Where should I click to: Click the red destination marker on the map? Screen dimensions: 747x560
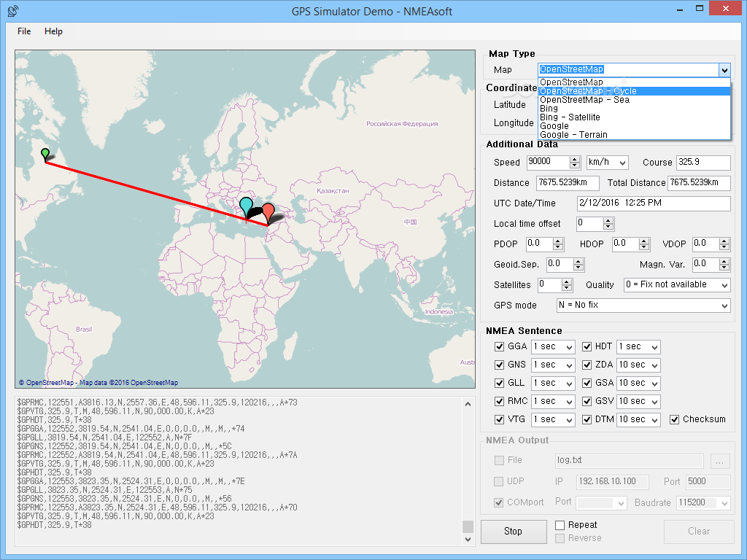[x=270, y=210]
